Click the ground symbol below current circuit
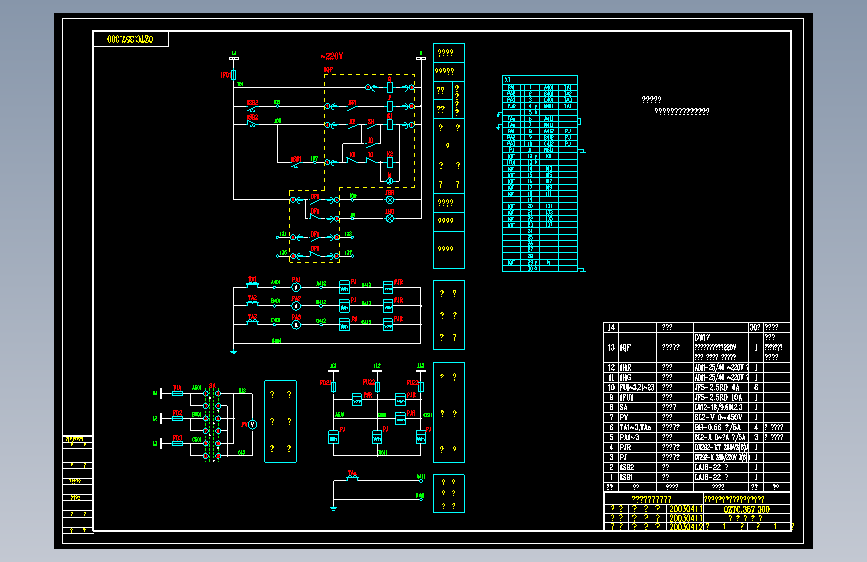The image size is (867, 562). pos(233,352)
